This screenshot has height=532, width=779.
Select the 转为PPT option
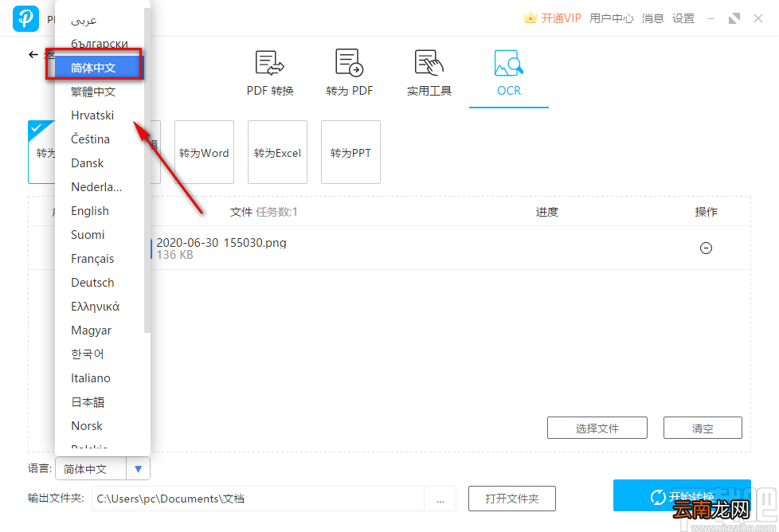(x=350, y=152)
